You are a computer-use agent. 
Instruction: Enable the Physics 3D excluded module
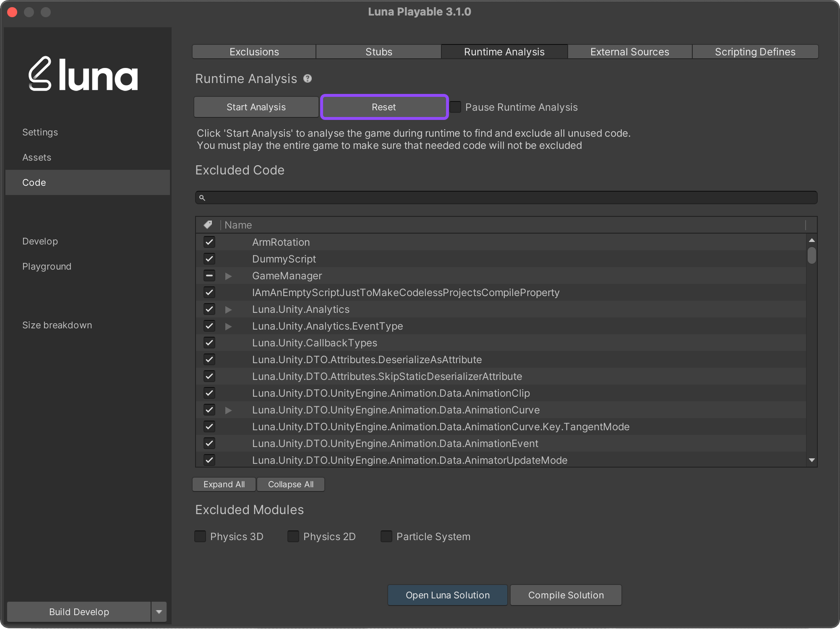pos(200,536)
